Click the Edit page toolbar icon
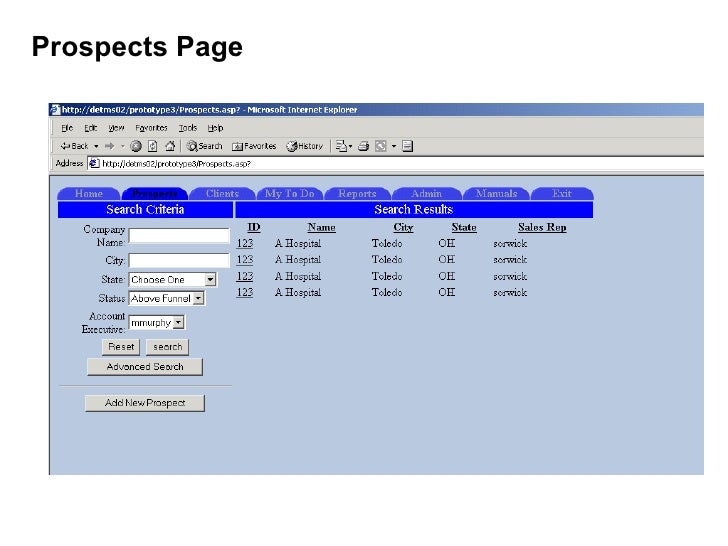728x546 pixels. pos(381,146)
